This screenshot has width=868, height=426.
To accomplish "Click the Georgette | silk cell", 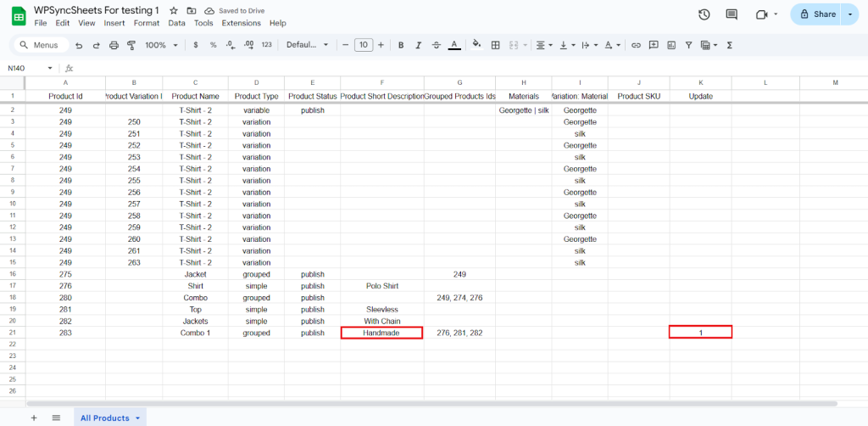I will 524,110.
